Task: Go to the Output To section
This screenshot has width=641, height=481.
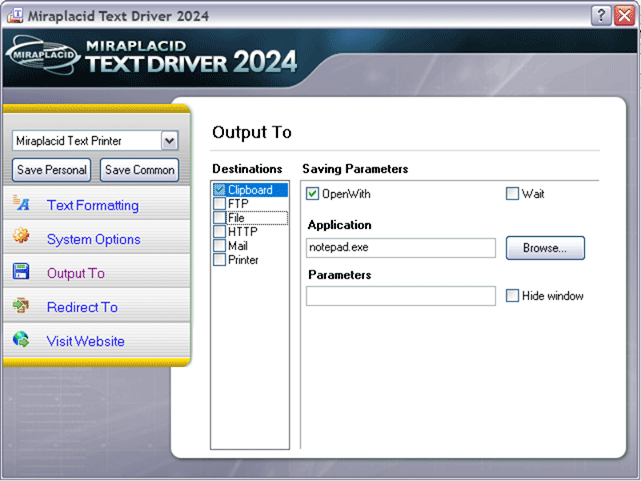Action: click(x=76, y=273)
